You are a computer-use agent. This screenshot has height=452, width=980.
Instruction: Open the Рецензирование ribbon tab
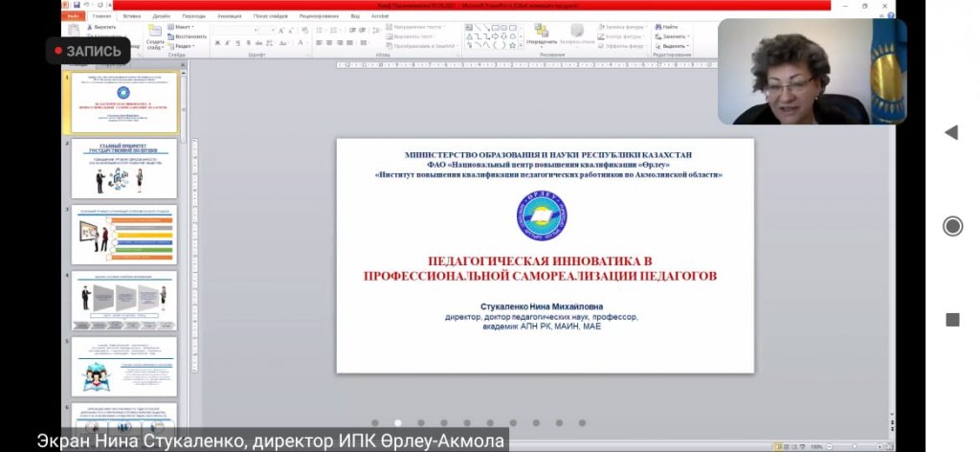[x=319, y=15]
